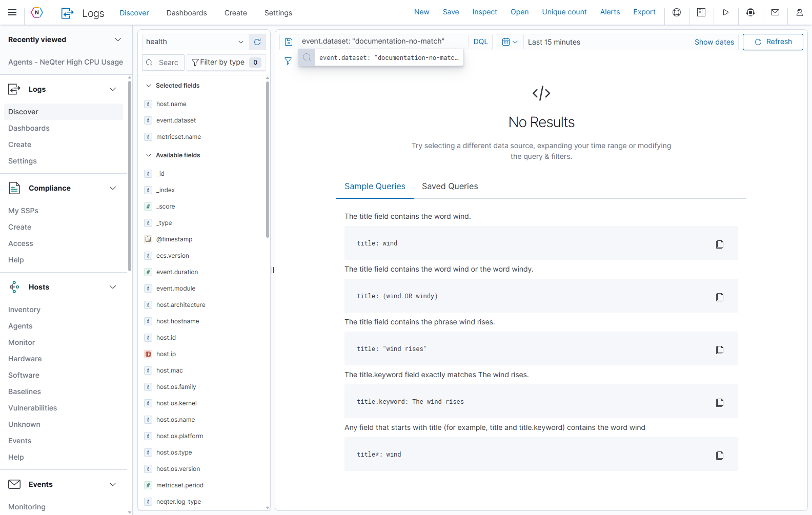
Task: Copy the 'title: wind' sample query
Action: (x=720, y=244)
